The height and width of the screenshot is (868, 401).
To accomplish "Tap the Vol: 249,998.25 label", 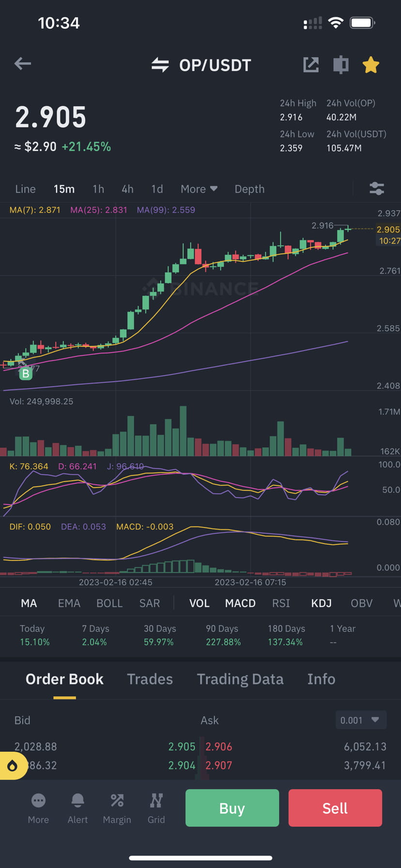I will coord(42,401).
